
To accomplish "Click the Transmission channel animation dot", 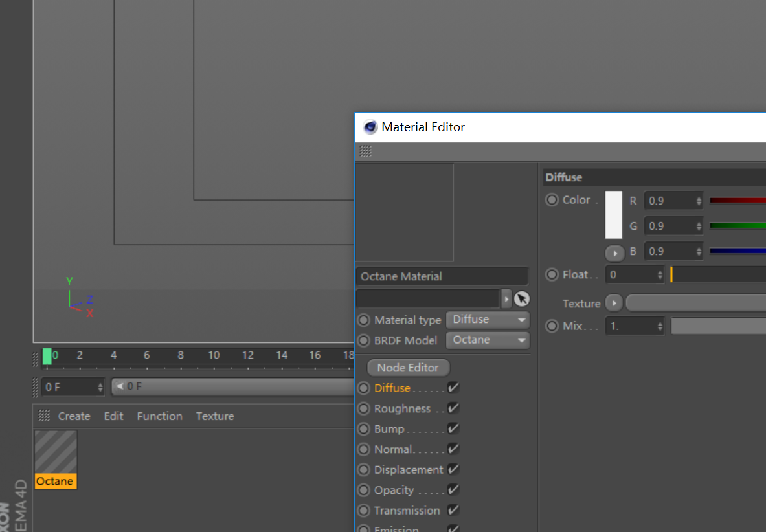I will 363,511.
